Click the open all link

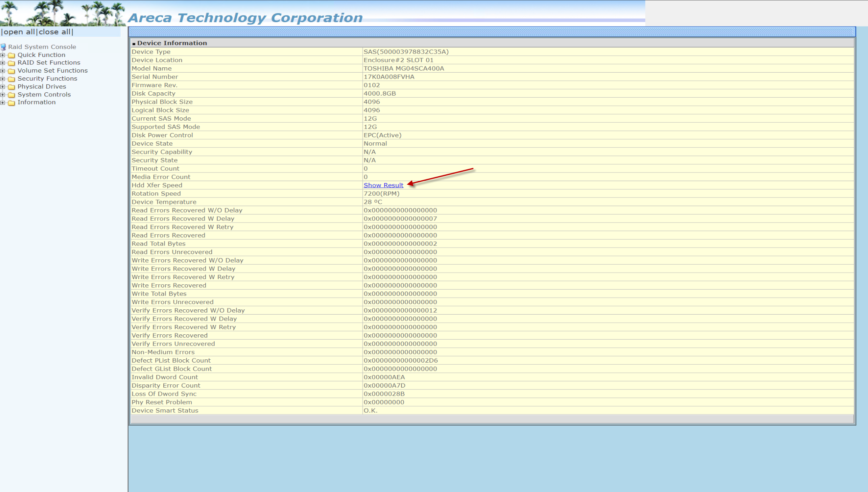[x=19, y=32]
